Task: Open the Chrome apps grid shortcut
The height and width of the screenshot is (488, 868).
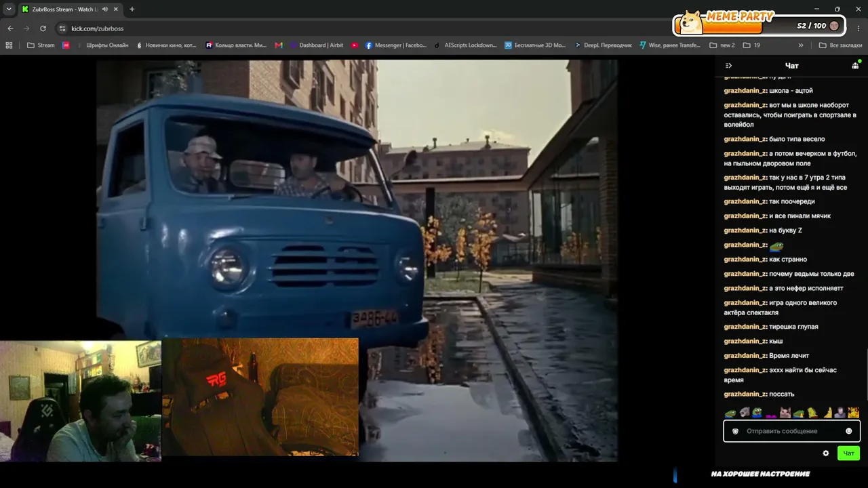Action: (x=9, y=45)
